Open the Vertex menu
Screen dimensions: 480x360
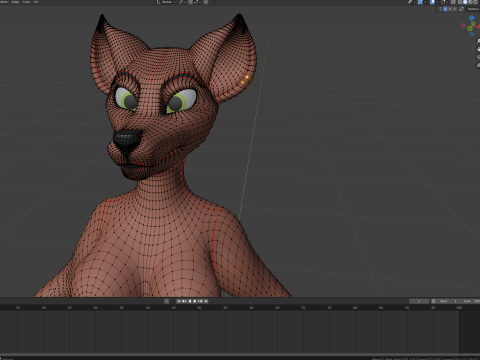4,2
